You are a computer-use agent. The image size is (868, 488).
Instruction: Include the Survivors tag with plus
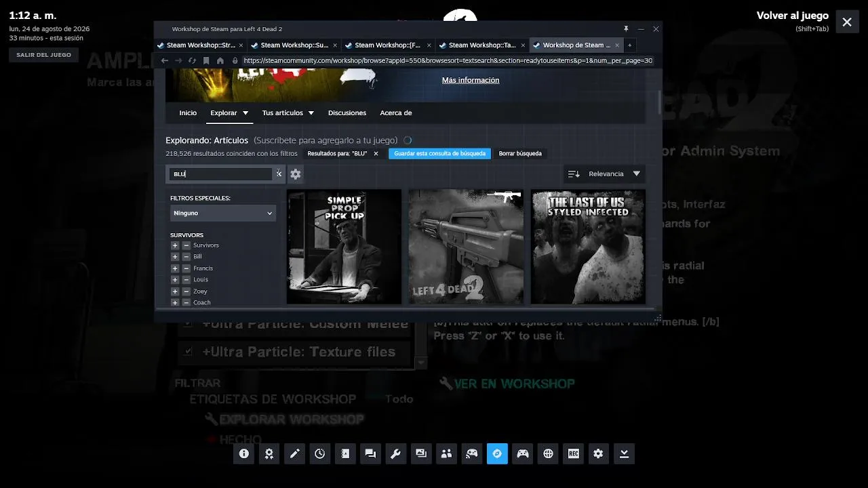click(x=175, y=245)
